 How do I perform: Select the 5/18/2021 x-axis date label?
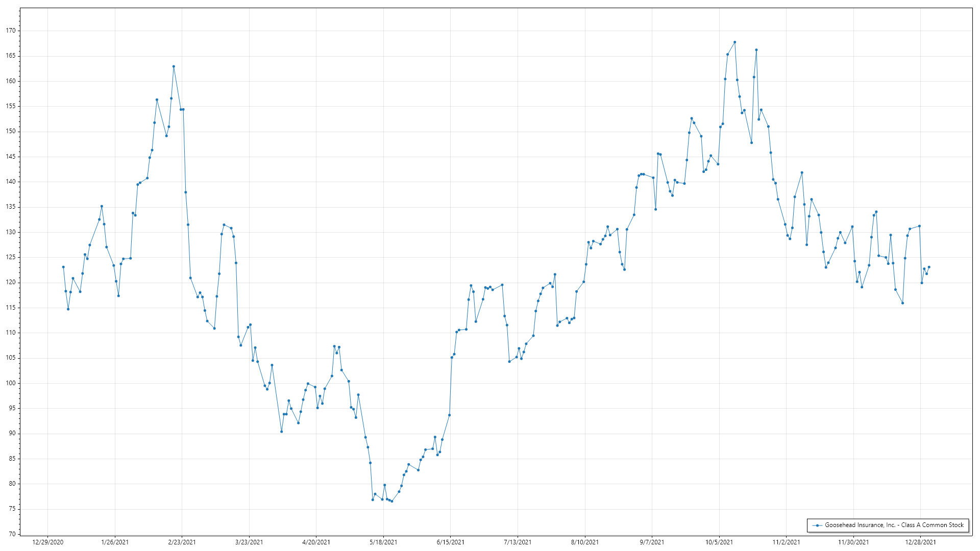coord(383,542)
